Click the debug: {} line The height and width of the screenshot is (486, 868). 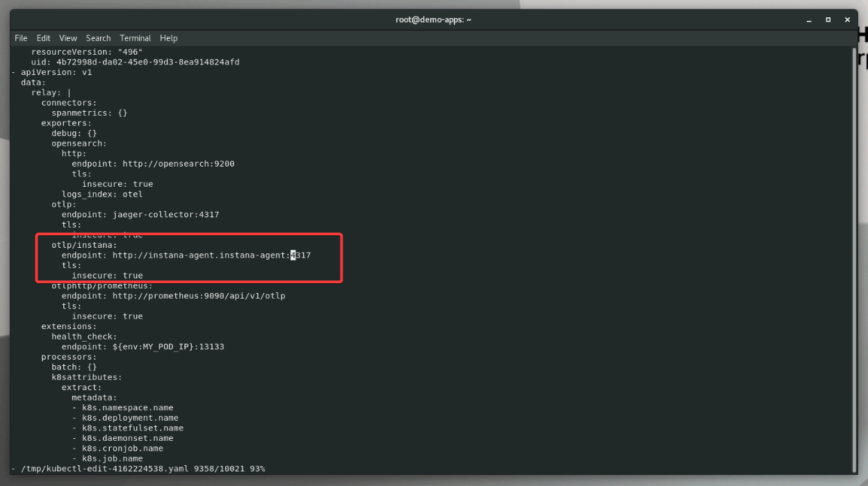point(74,133)
